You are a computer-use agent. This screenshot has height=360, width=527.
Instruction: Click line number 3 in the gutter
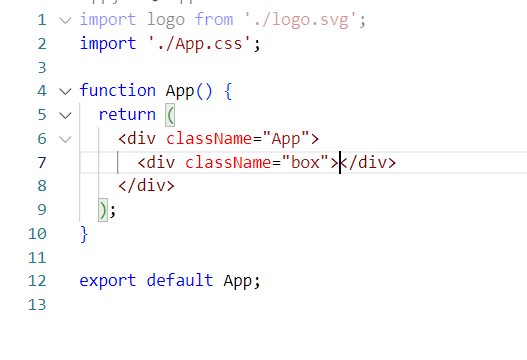42,68
